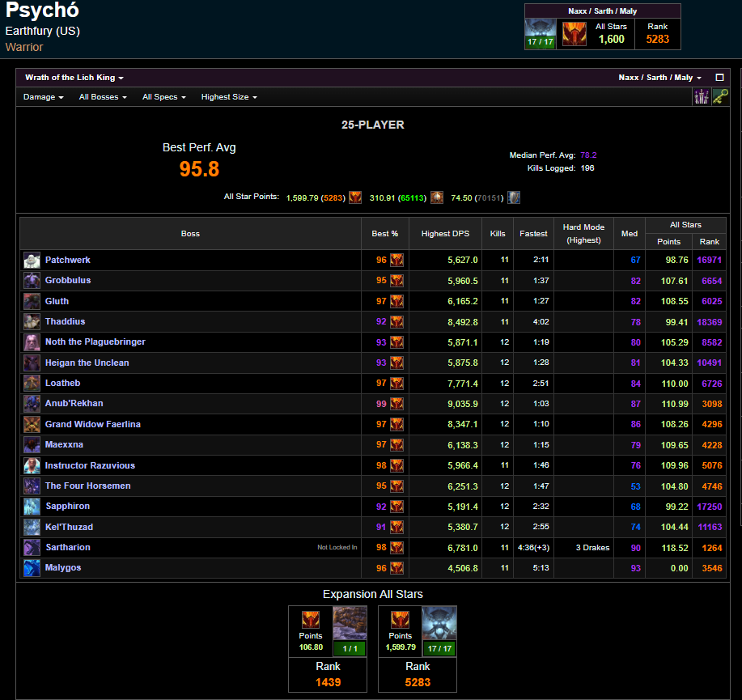Open the Loatheb boss icon
742x700 pixels.
32,384
